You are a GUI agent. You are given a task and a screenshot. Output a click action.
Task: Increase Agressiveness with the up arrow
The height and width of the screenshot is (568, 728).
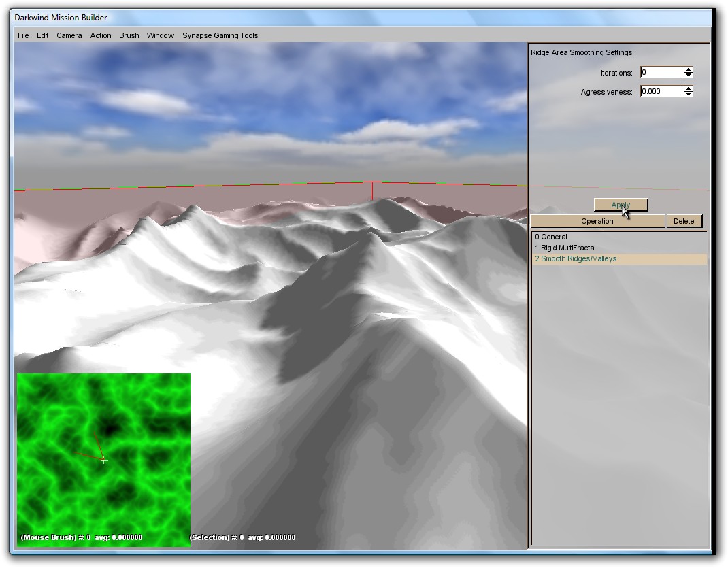[x=689, y=88]
